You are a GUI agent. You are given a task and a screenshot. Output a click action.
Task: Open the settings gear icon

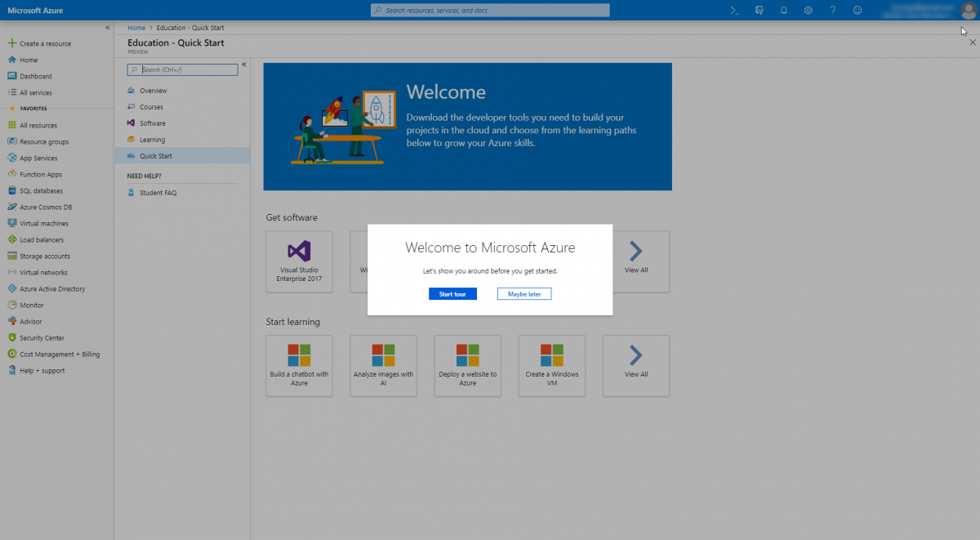pos(808,11)
